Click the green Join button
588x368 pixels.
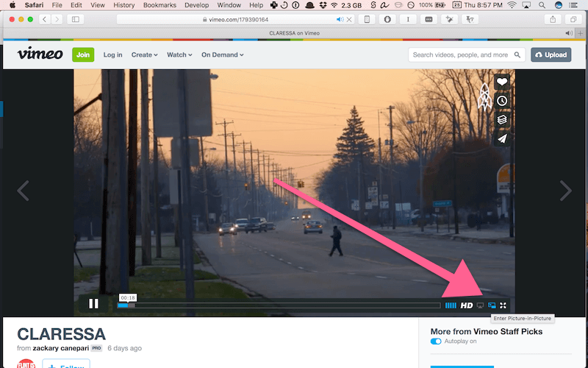coord(83,54)
